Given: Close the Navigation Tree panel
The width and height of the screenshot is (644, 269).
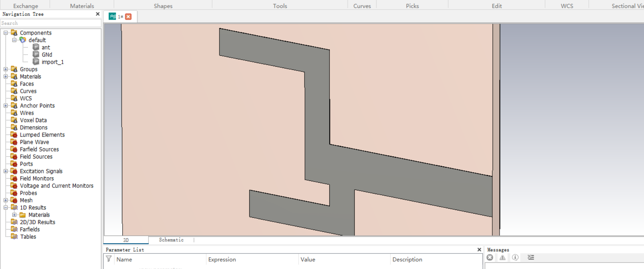Looking at the screenshot, I should [98, 14].
